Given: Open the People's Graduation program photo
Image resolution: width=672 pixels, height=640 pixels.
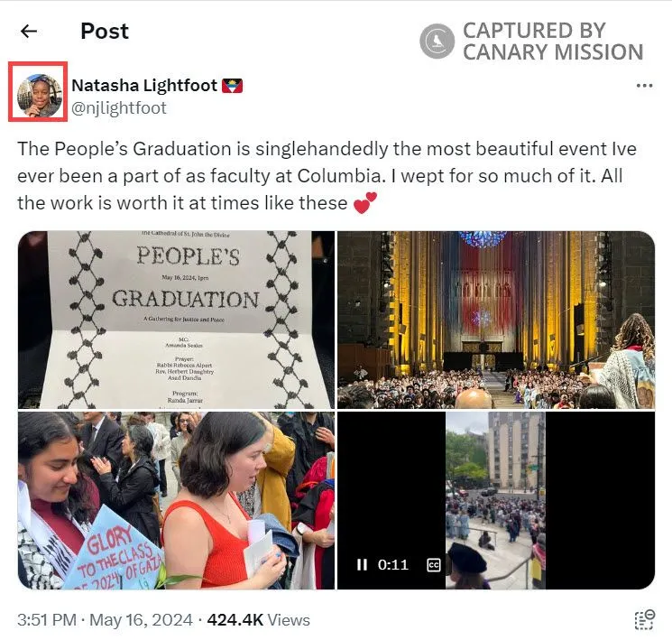Looking at the screenshot, I should tap(176, 320).
